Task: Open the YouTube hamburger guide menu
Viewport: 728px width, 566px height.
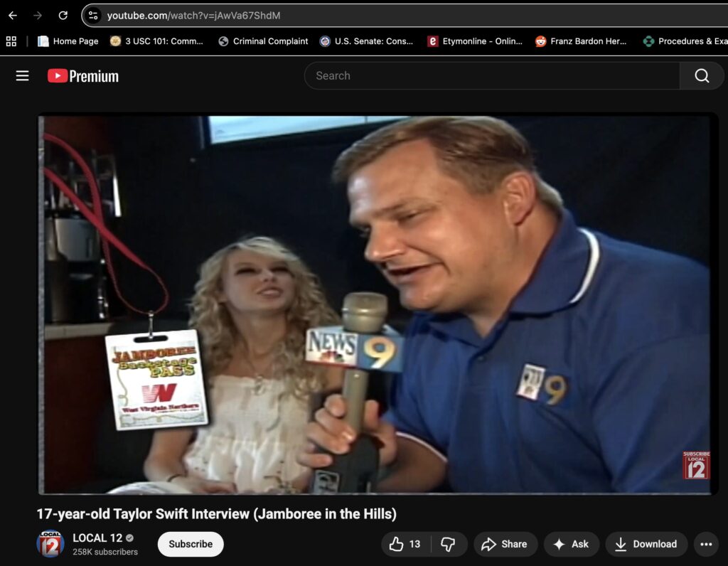Action: coord(23,76)
